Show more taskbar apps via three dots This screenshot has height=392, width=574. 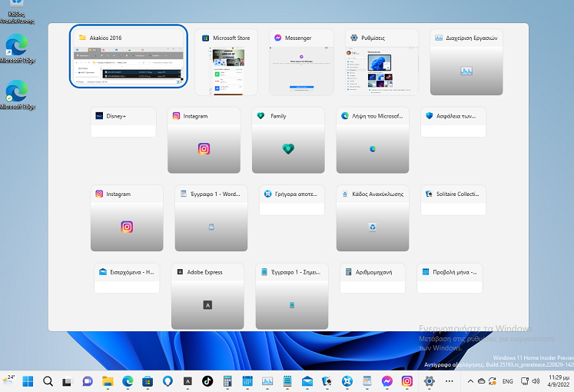tap(450, 381)
